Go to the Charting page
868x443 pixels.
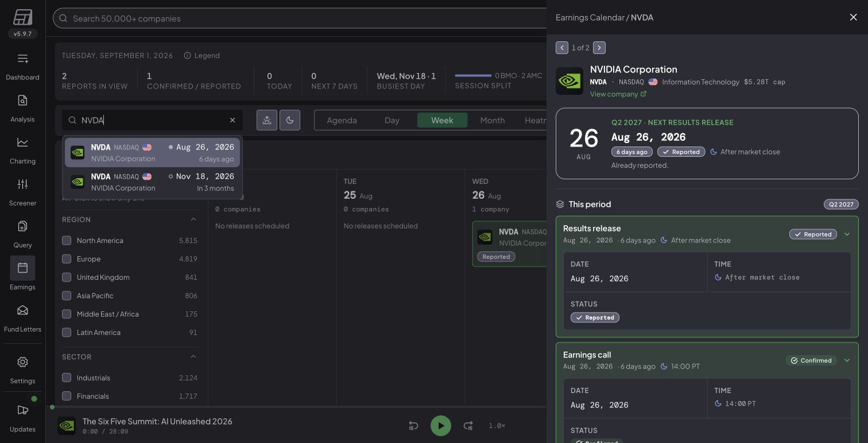coord(22,151)
